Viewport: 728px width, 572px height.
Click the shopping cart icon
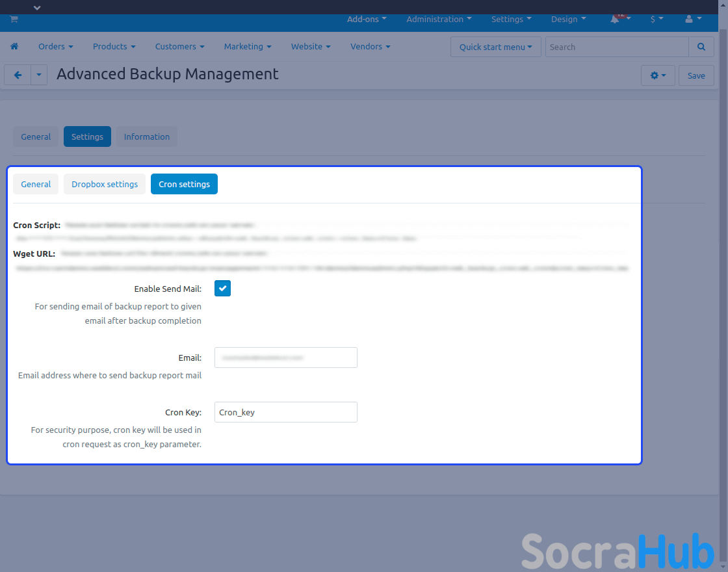click(14, 19)
